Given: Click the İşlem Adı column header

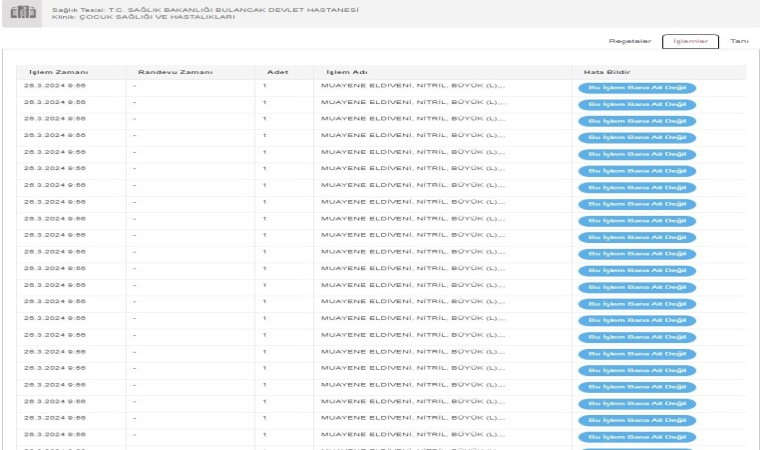Looking at the screenshot, I should tap(346, 72).
